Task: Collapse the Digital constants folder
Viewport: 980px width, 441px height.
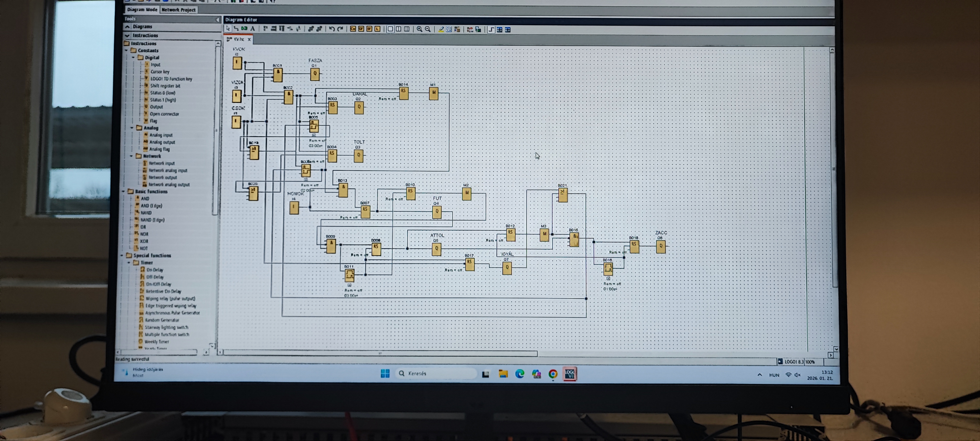Action: 134,58
